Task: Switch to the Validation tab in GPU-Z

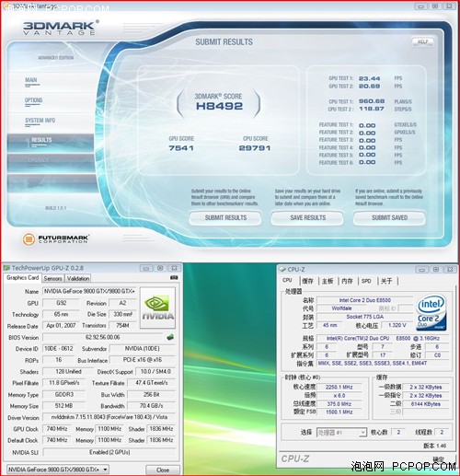Action: point(78,278)
